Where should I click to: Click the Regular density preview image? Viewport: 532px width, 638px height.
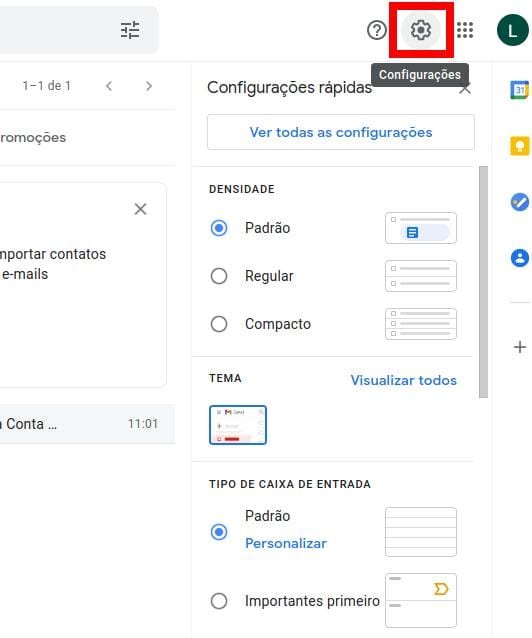pyautogui.click(x=421, y=276)
